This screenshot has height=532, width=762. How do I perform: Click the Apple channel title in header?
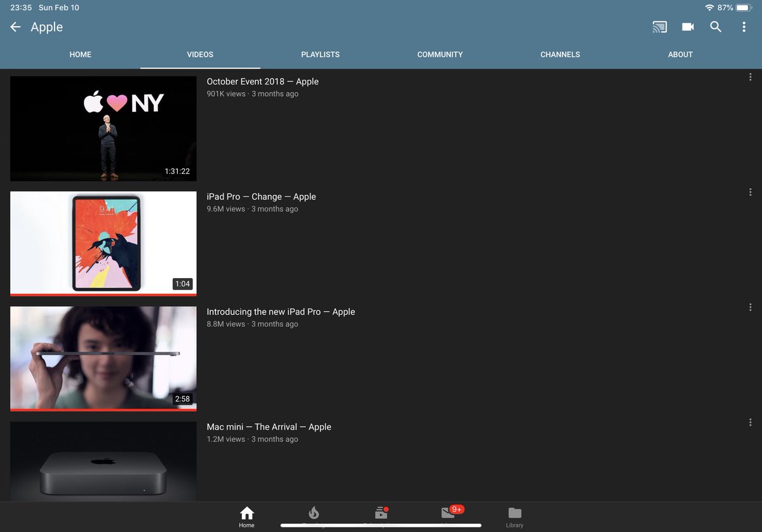(47, 27)
